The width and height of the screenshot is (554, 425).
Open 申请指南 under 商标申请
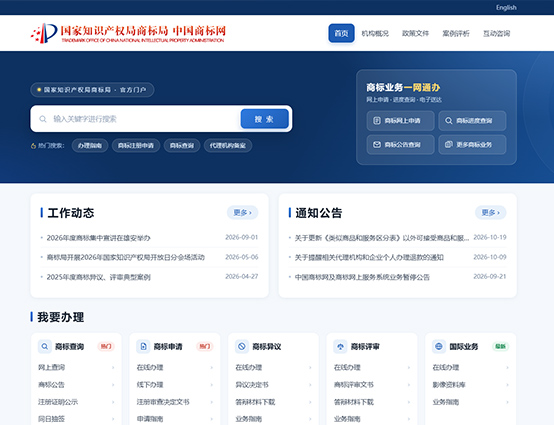(150, 419)
